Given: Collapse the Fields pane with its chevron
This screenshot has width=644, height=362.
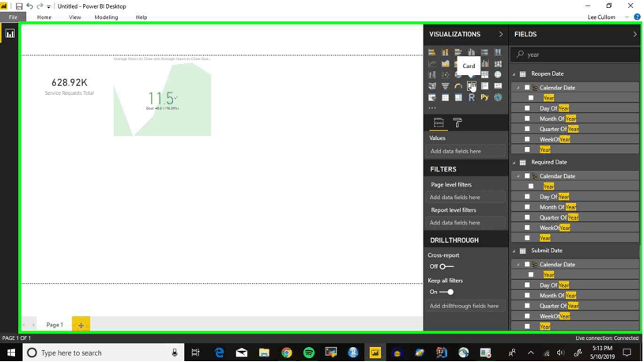Looking at the screenshot, I should point(635,34).
